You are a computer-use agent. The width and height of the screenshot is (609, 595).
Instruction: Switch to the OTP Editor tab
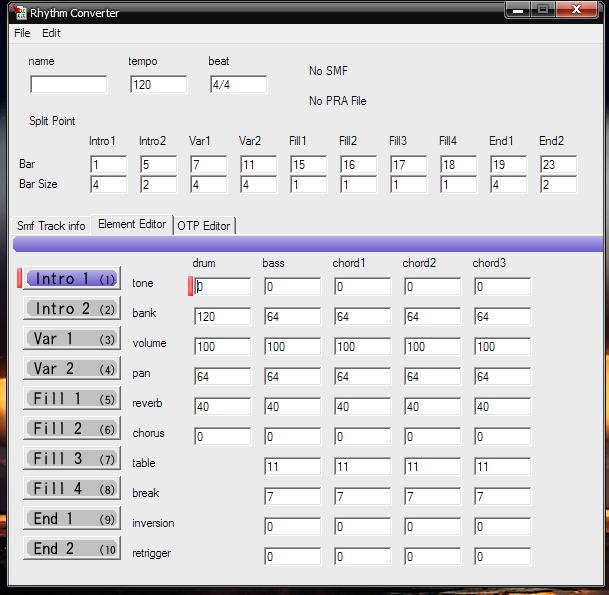tap(204, 226)
